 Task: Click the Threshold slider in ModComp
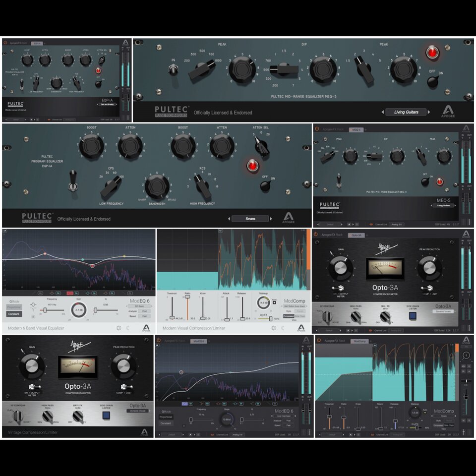click(172, 317)
